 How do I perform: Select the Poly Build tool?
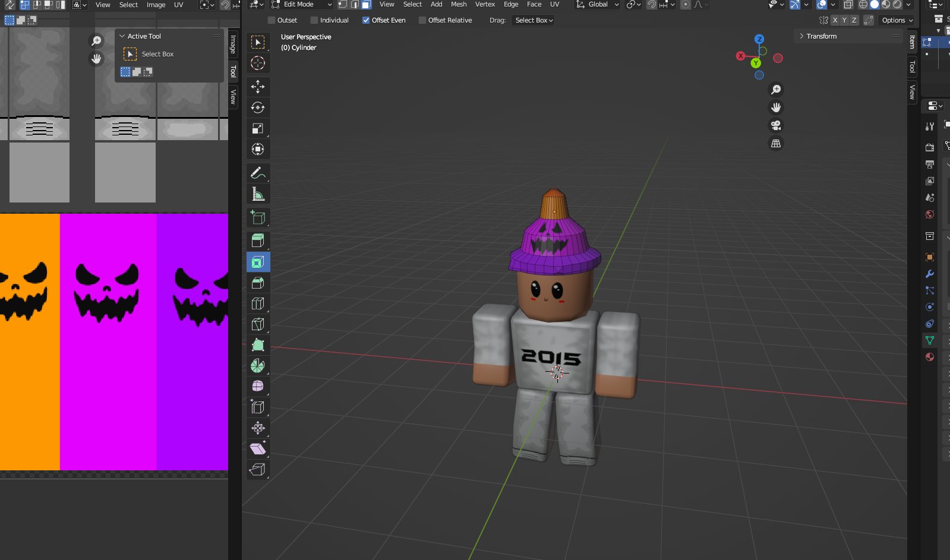click(258, 345)
